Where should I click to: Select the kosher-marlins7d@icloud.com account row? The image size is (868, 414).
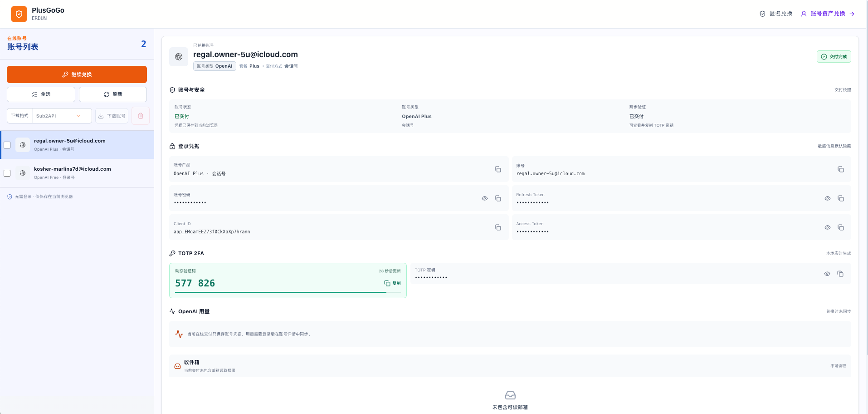tap(77, 173)
